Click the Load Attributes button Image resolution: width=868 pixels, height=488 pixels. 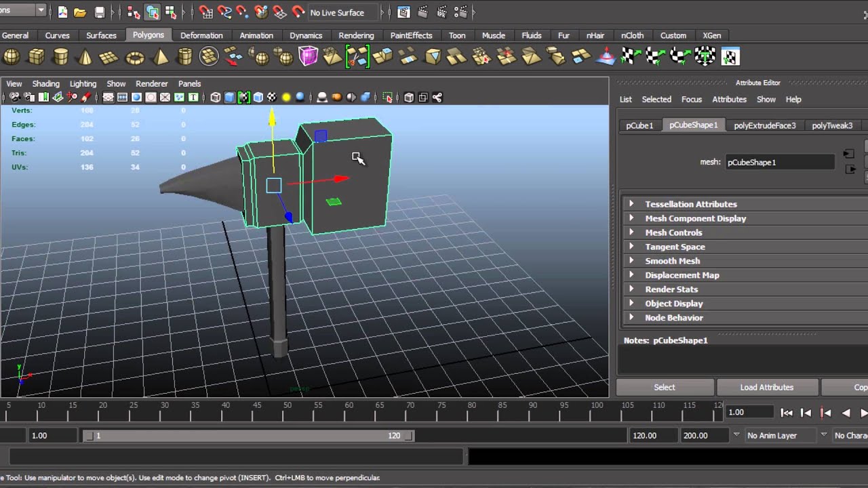pyautogui.click(x=767, y=387)
